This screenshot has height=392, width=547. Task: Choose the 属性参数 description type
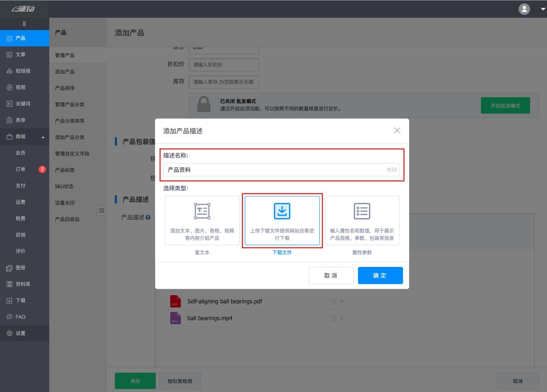tap(362, 221)
